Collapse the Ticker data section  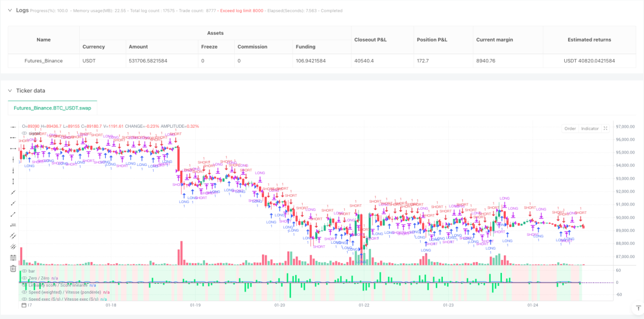click(x=9, y=90)
